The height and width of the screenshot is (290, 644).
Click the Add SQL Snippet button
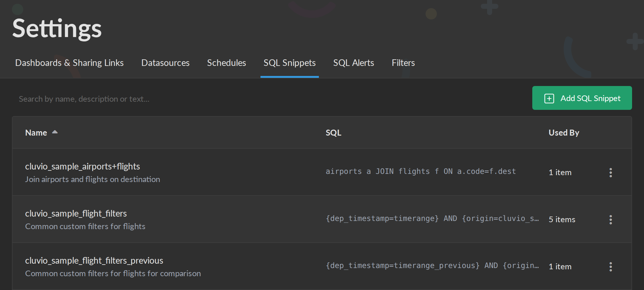tap(582, 98)
